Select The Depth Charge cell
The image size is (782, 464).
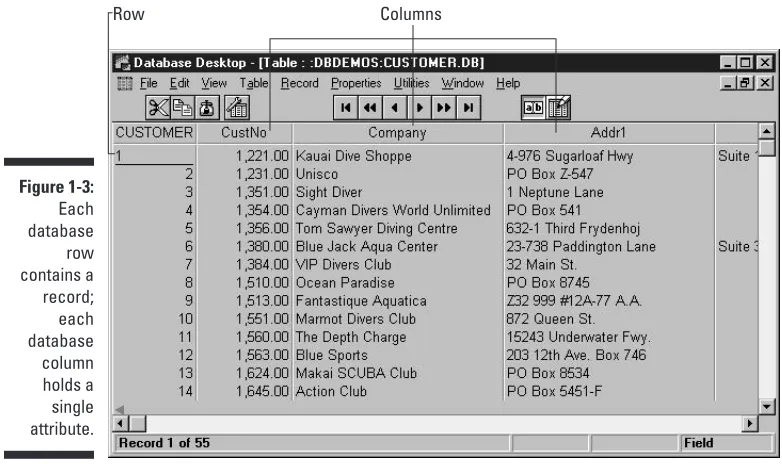(398, 337)
